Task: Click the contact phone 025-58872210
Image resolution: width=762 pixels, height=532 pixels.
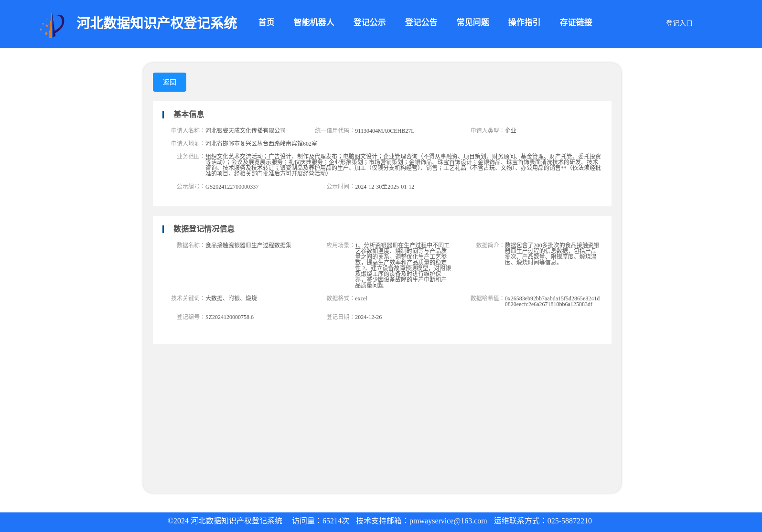Action: coord(569,521)
